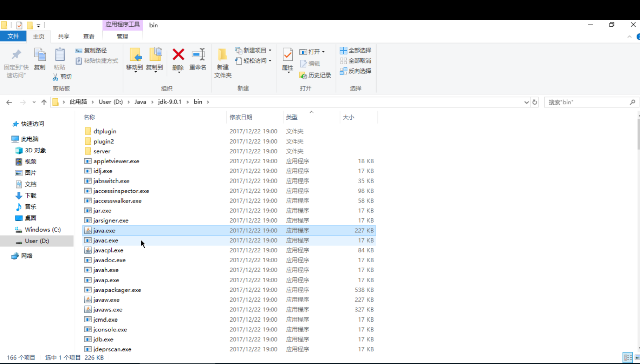Expand the address bar history dropdown arrow
The height and width of the screenshot is (364, 640).
click(526, 102)
